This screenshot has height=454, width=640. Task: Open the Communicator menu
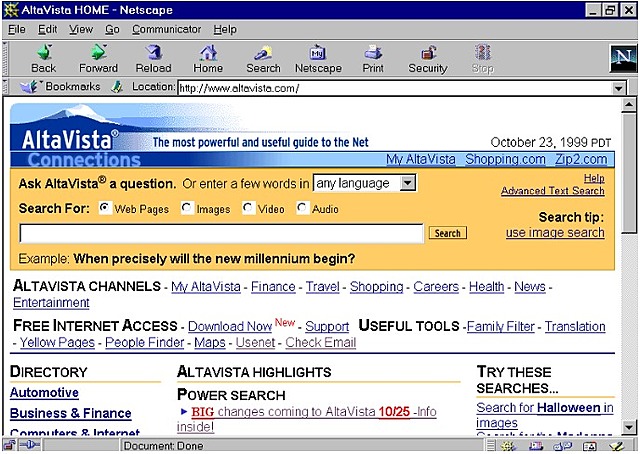(167, 29)
